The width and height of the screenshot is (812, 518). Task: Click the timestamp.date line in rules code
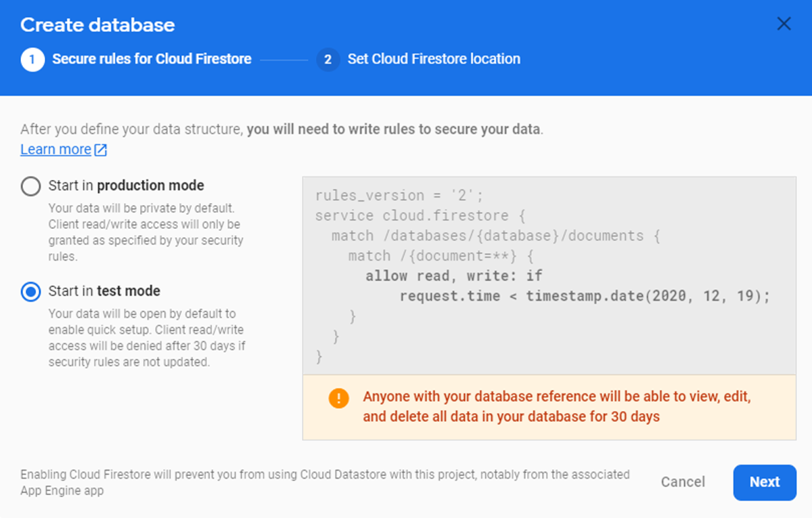[x=585, y=296]
